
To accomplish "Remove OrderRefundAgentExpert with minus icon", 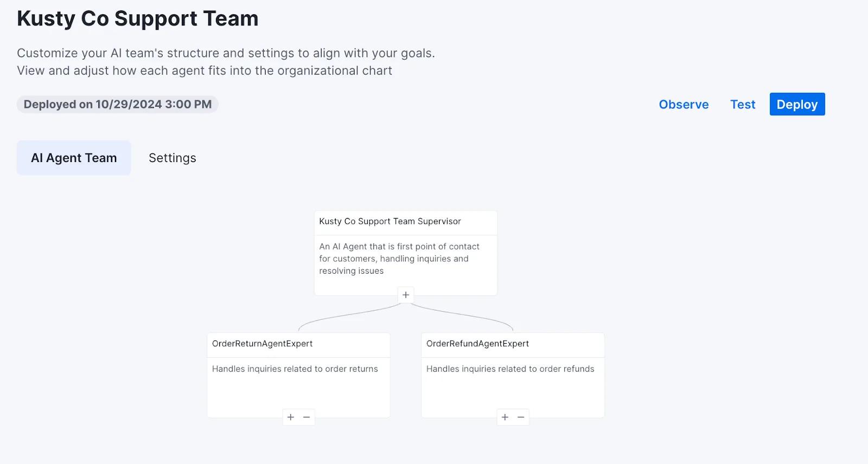I will coord(521,417).
